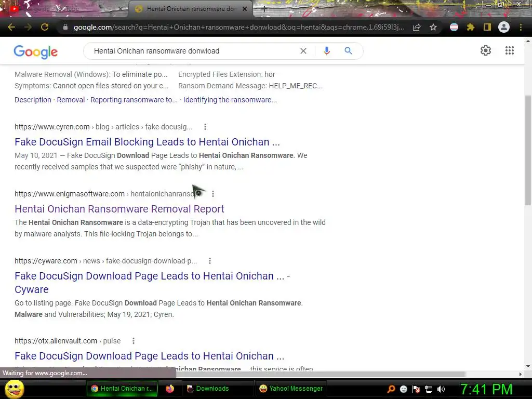Open the Chrome profile avatar
This screenshot has width=532, height=399.
(x=504, y=27)
